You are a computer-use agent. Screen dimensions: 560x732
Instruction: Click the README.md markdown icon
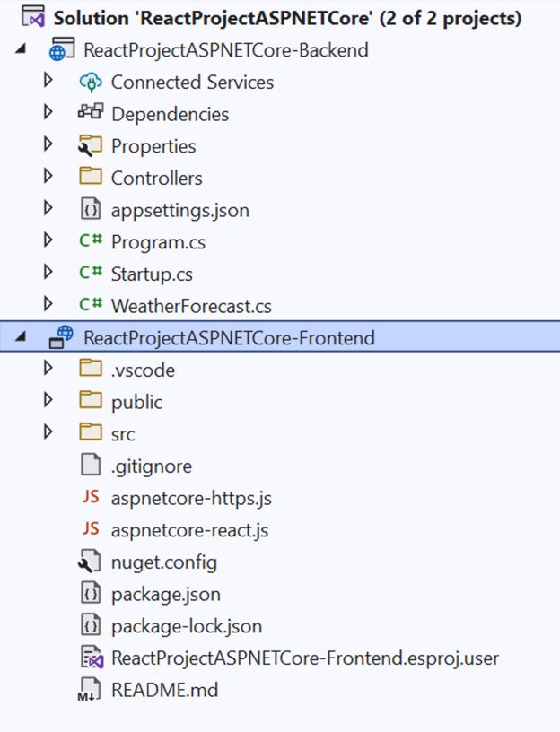click(89, 690)
